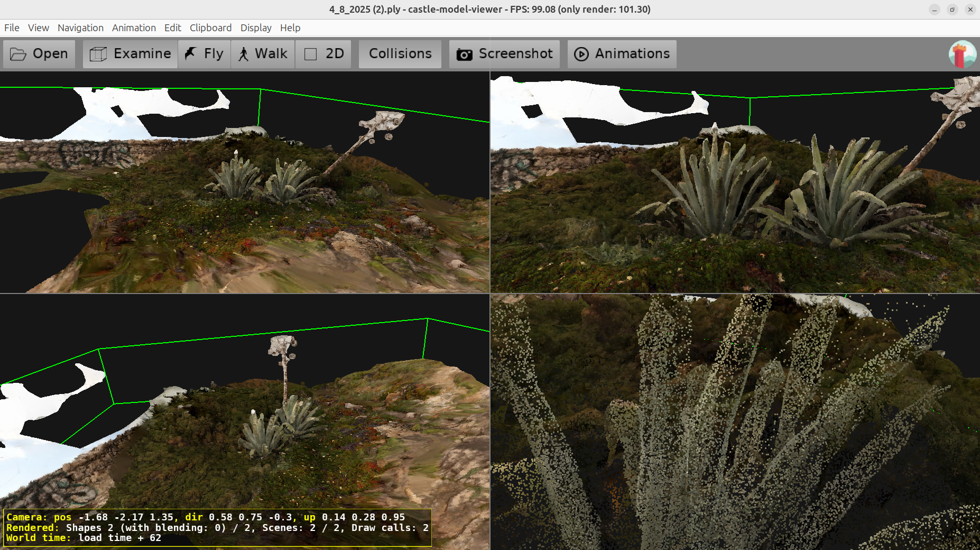Open the Help menu
The height and width of the screenshot is (550, 980).
pyautogui.click(x=290, y=27)
